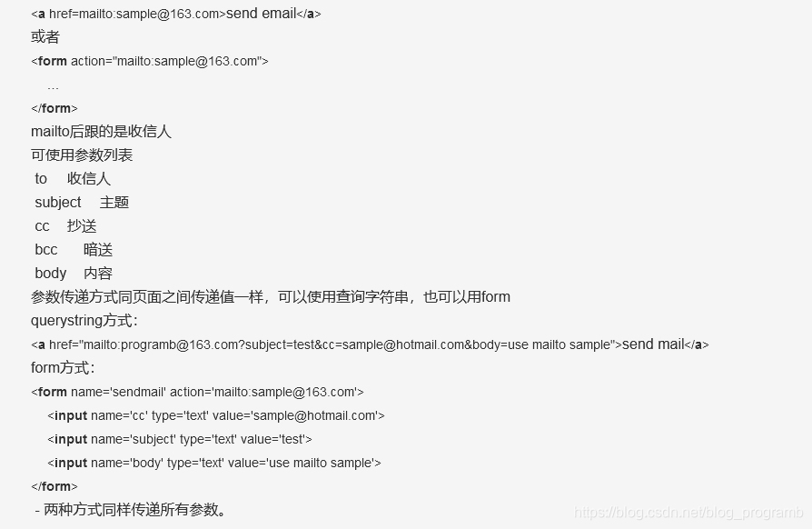Click the blog.csdn.net watermark URL
Image resolution: width=812 pixels, height=529 pixels.
(688, 513)
